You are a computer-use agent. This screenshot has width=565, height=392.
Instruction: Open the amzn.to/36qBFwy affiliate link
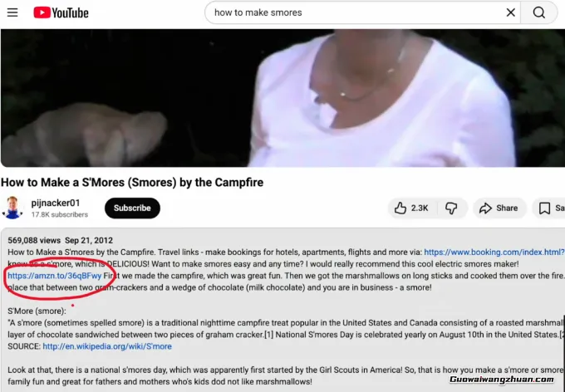point(54,276)
